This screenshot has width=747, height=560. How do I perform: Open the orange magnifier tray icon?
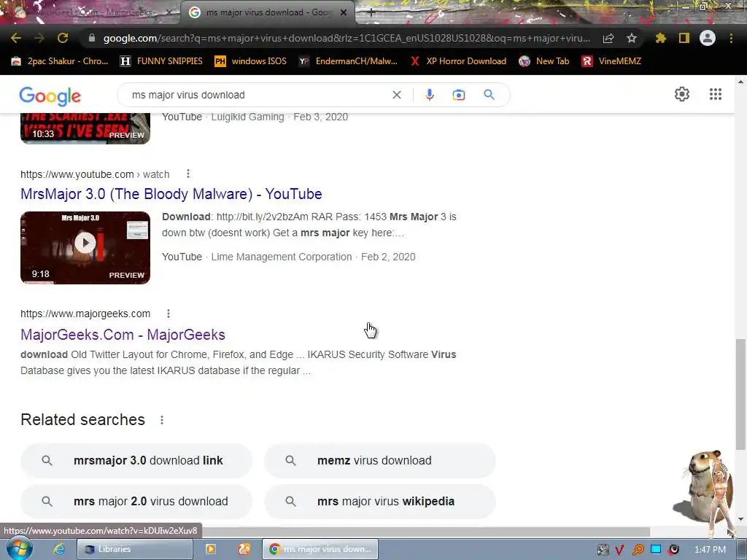pos(638,550)
